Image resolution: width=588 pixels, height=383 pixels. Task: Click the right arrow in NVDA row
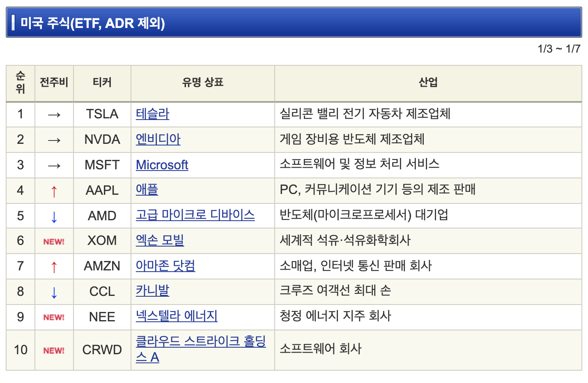tap(54, 141)
